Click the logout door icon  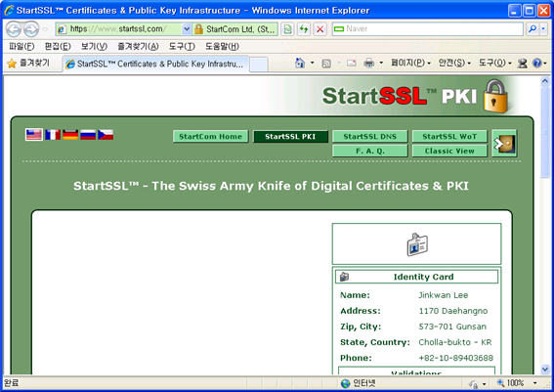point(504,144)
